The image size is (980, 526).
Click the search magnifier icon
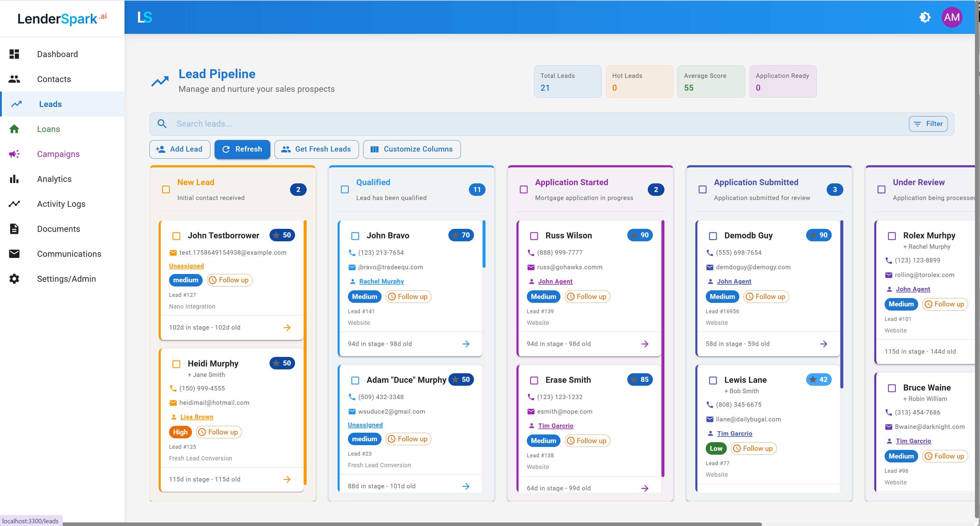pos(162,124)
